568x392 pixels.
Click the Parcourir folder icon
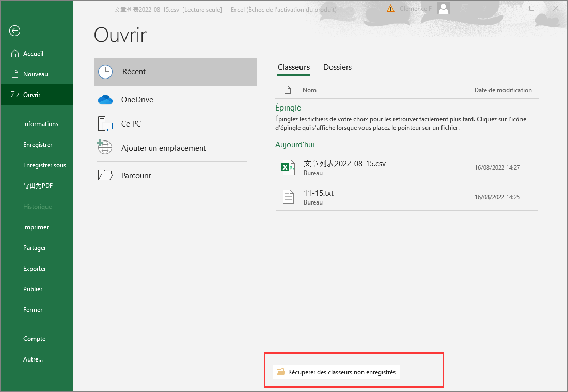pyautogui.click(x=105, y=176)
